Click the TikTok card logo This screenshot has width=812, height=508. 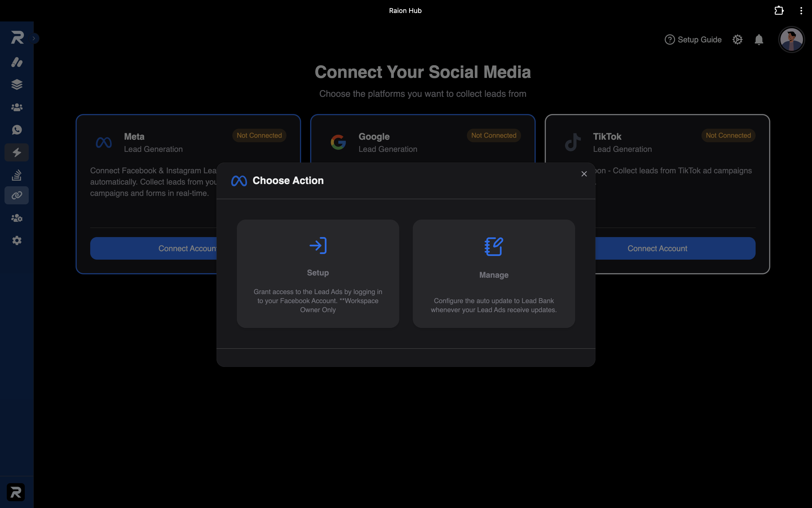(x=573, y=143)
